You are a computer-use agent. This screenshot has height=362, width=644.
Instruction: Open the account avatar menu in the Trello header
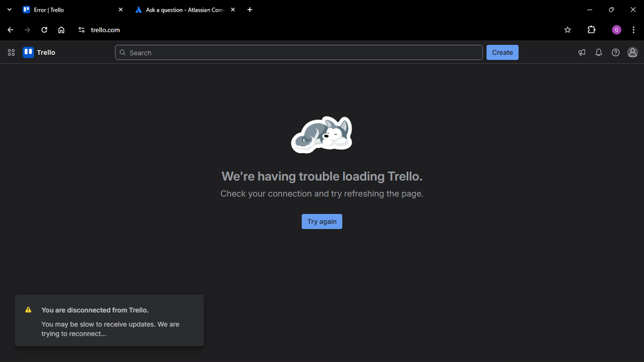click(632, 53)
